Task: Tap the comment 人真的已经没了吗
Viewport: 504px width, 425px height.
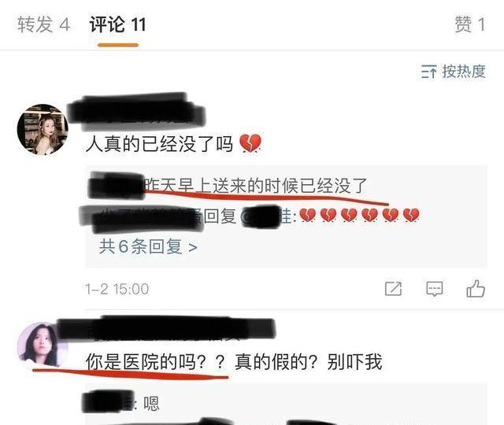Action: pos(159,143)
